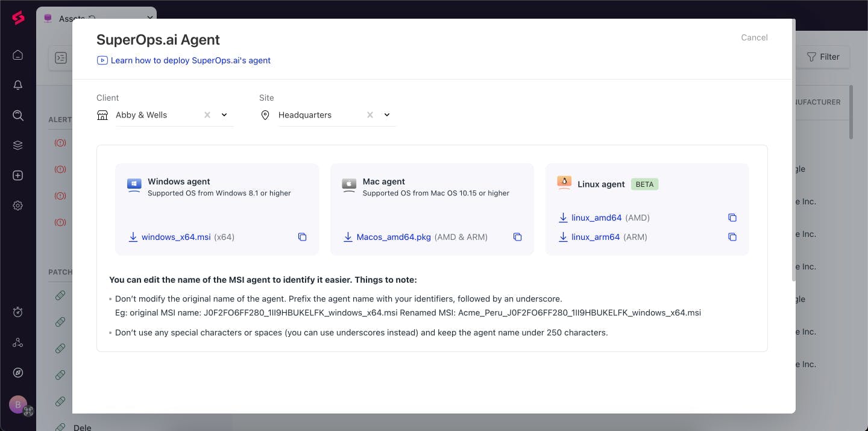Download Macos_amd64.pkg agent
Image resolution: width=868 pixels, height=431 pixels.
387,237
